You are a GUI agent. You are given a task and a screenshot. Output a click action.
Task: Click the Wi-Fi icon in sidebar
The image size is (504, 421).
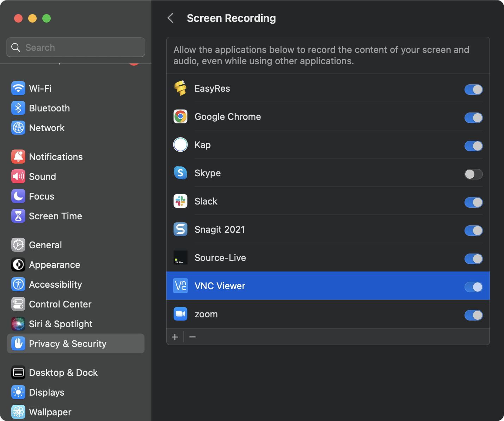click(x=18, y=88)
